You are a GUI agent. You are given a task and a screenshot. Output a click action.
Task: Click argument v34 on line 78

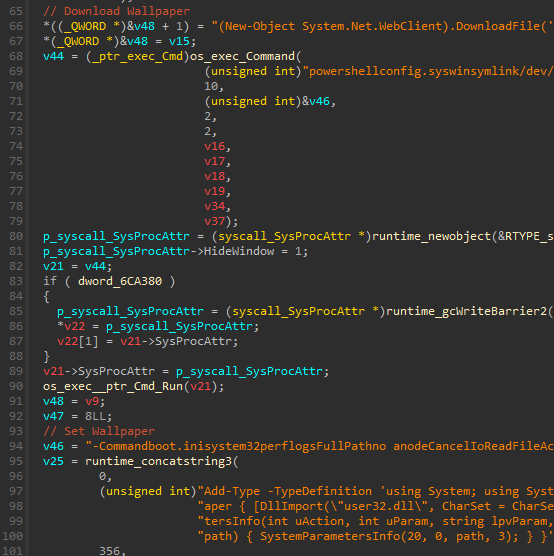point(215,206)
